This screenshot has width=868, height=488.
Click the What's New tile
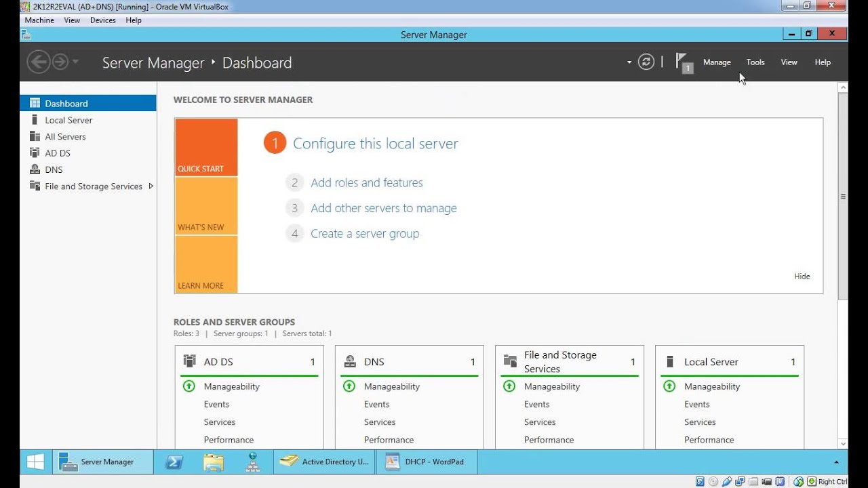tap(206, 206)
